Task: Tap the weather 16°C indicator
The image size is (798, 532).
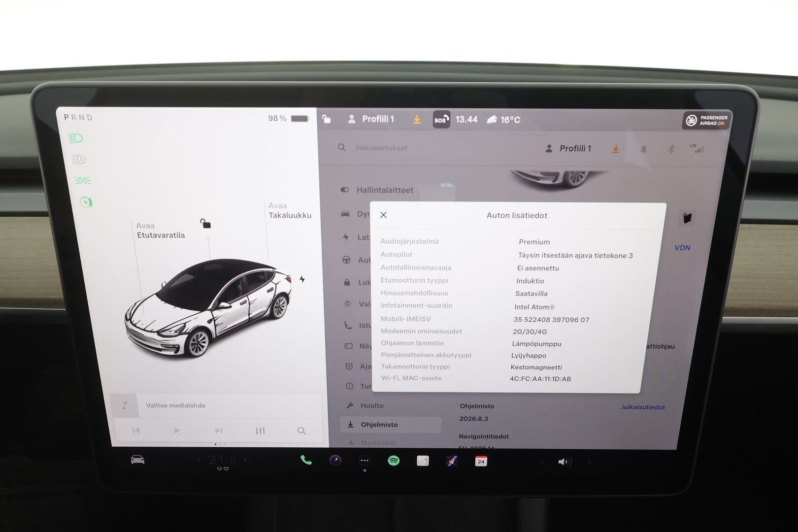Action: [x=503, y=120]
